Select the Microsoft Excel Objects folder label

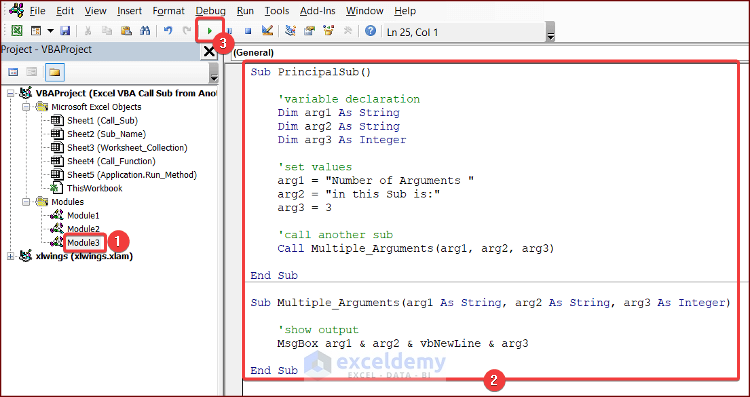(x=96, y=107)
